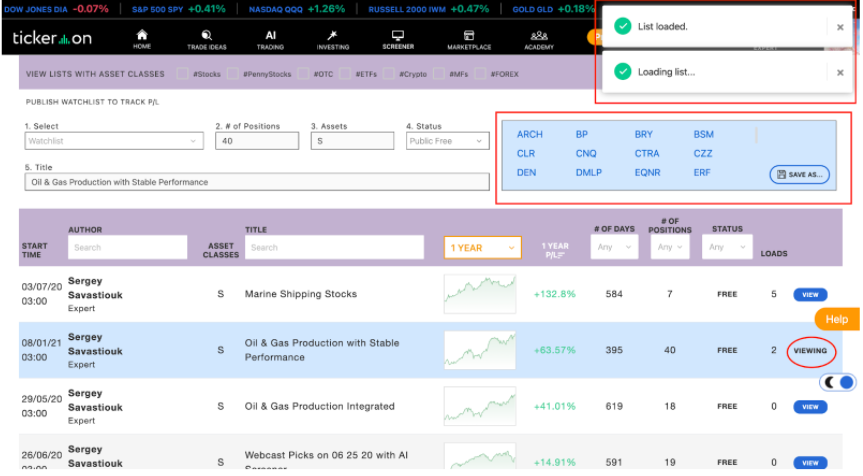Open the BRY ticker link

pos(643,134)
